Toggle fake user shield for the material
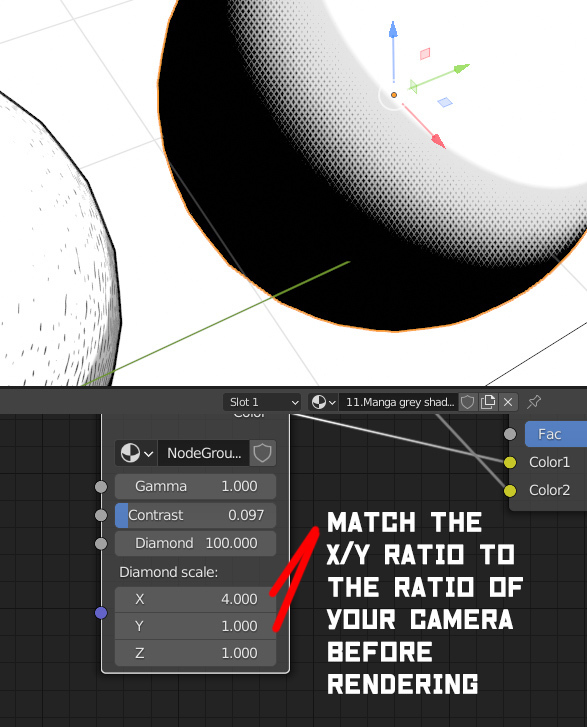 467,402
